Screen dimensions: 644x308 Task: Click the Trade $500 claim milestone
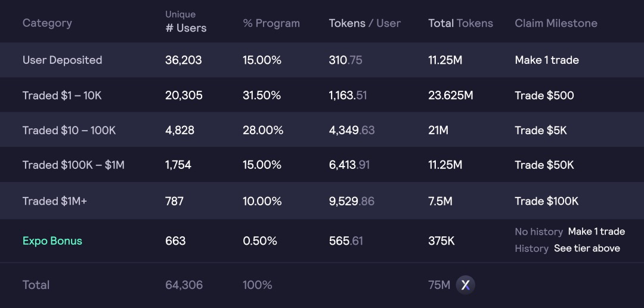[x=544, y=96]
